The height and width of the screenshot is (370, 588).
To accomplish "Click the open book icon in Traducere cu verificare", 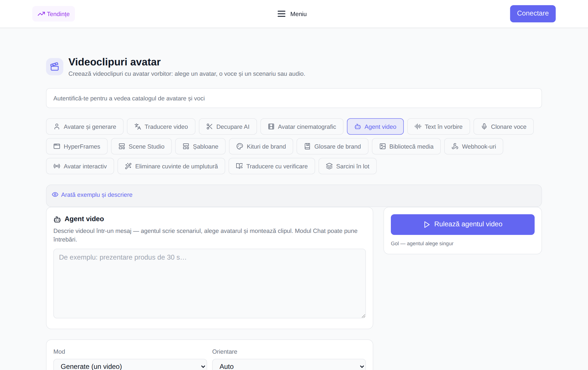I will (239, 166).
